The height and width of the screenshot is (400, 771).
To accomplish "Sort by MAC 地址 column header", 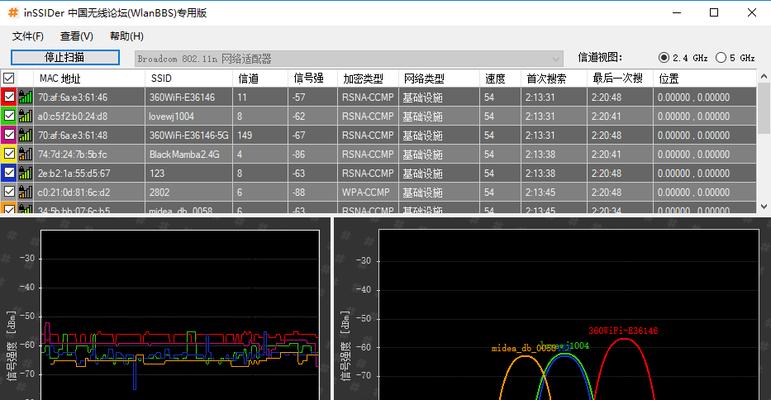I will 89,78.
